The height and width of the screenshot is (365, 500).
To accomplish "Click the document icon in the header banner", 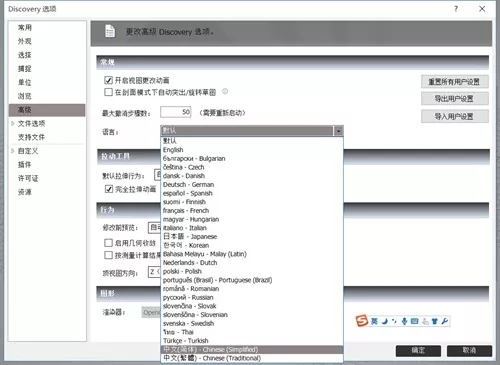I will (110, 31).
